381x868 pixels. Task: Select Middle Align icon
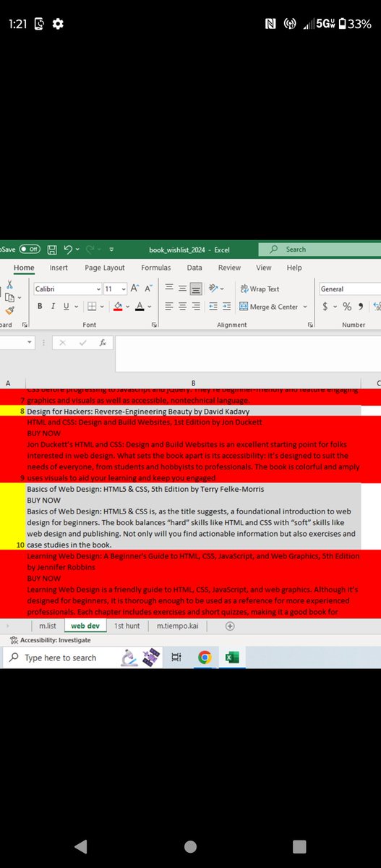pyautogui.click(x=182, y=289)
